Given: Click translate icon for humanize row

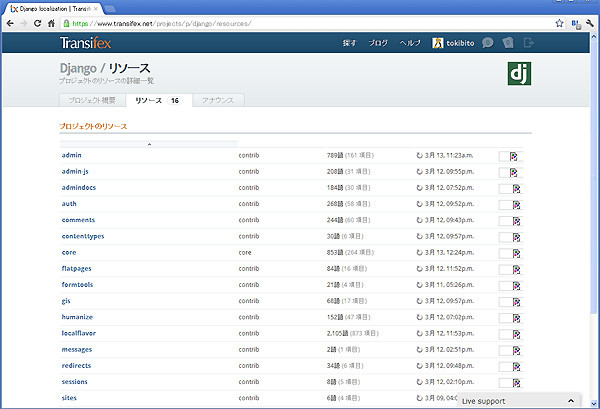Looking at the screenshot, I should (516, 318).
